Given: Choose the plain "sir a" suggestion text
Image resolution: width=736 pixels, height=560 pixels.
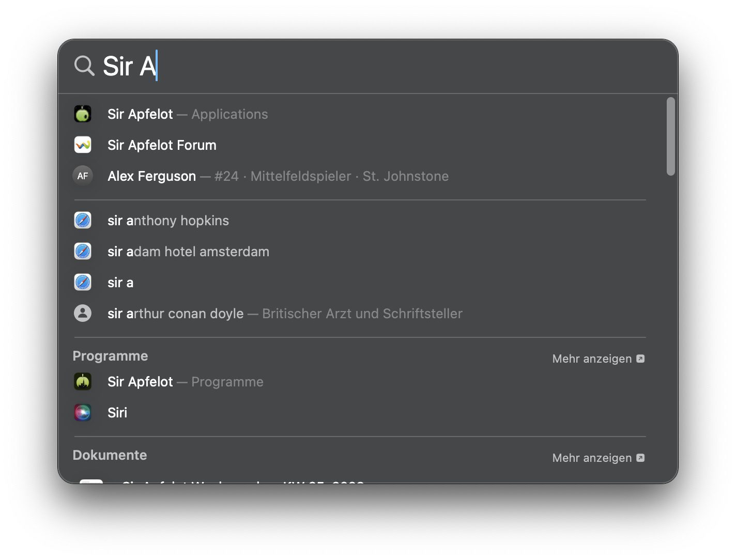Looking at the screenshot, I should pyautogui.click(x=120, y=283).
